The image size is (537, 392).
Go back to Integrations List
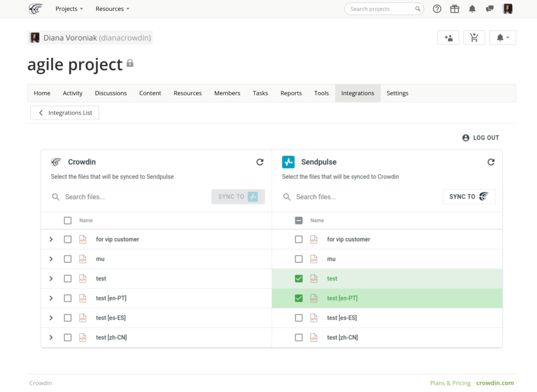coord(65,113)
